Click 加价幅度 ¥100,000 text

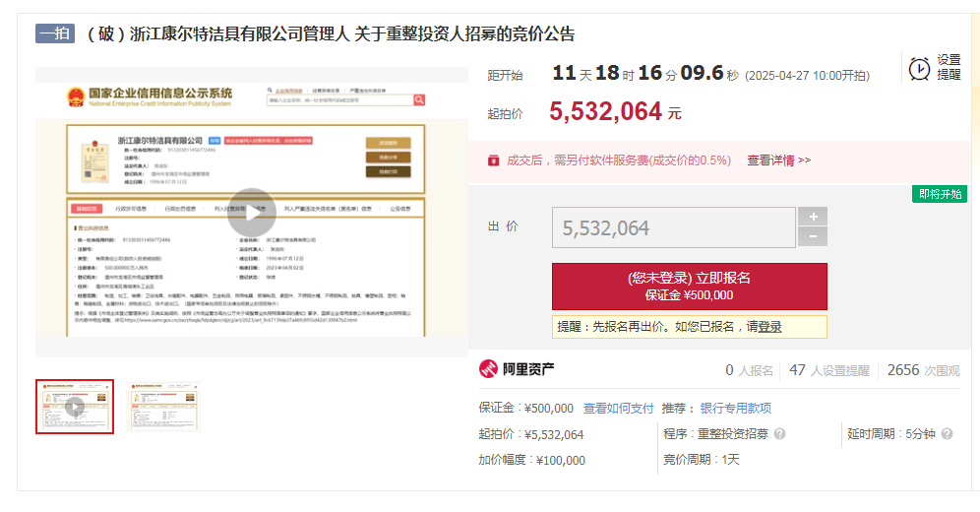tap(532, 460)
